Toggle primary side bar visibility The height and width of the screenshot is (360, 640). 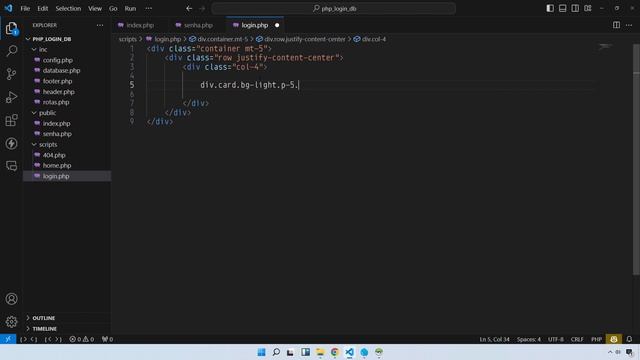pyautogui.click(x=550, y=8)
